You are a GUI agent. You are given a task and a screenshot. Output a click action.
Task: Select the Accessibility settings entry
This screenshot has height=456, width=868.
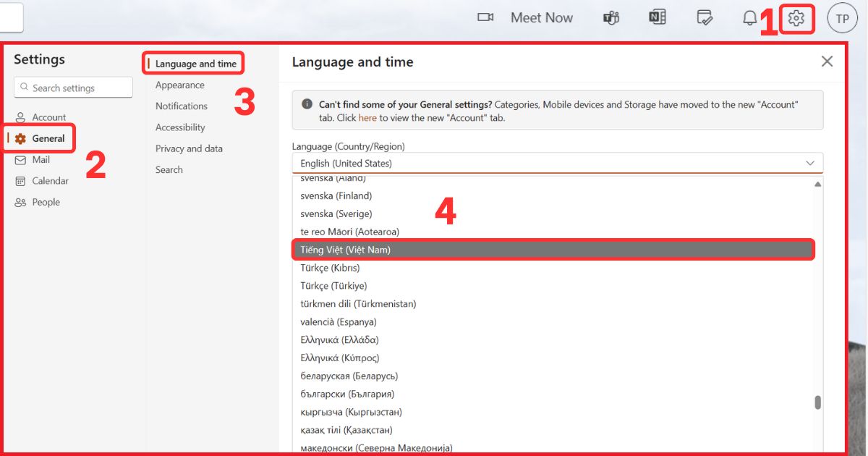click(x=179, y=127)
